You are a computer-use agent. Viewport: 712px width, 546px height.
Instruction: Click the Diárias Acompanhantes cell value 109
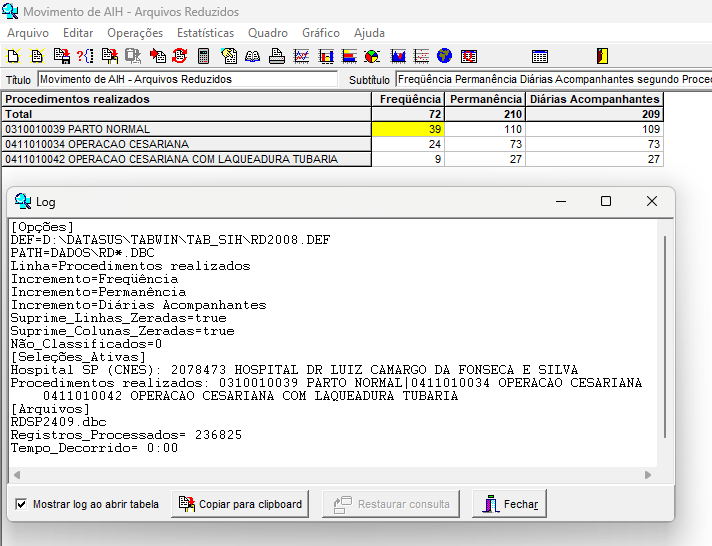click(594, 129)
